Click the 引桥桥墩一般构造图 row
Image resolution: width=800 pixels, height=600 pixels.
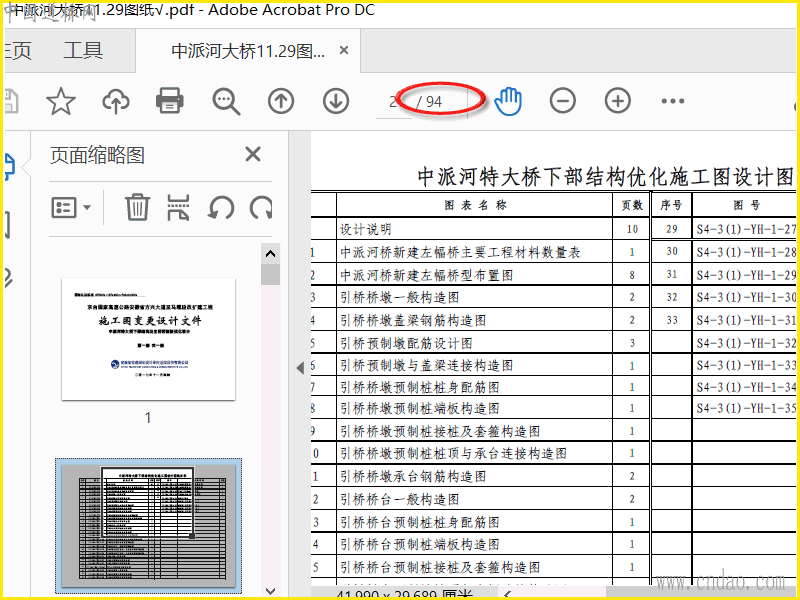pyautogui.click(x=474, y=297)
